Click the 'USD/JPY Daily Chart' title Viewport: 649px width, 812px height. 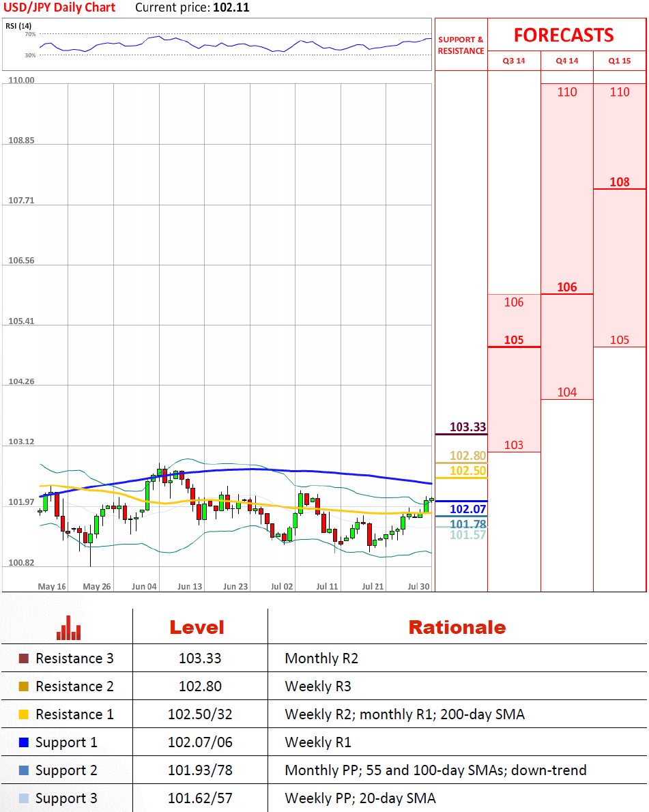tap(59, 8)
